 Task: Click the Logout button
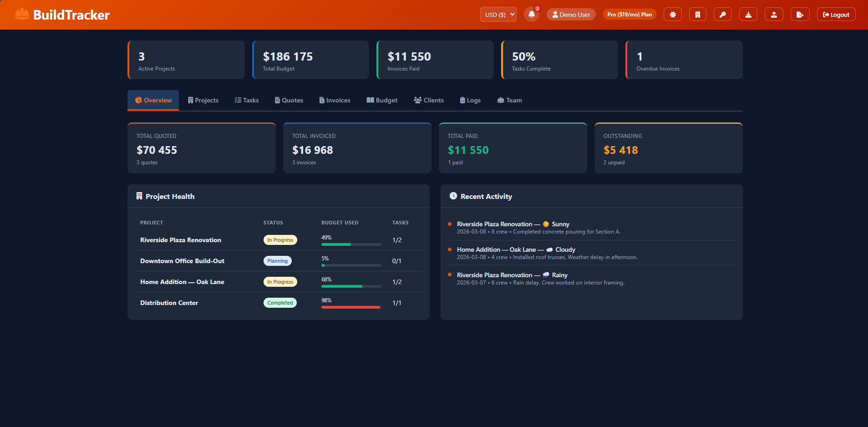pos(836,14)
